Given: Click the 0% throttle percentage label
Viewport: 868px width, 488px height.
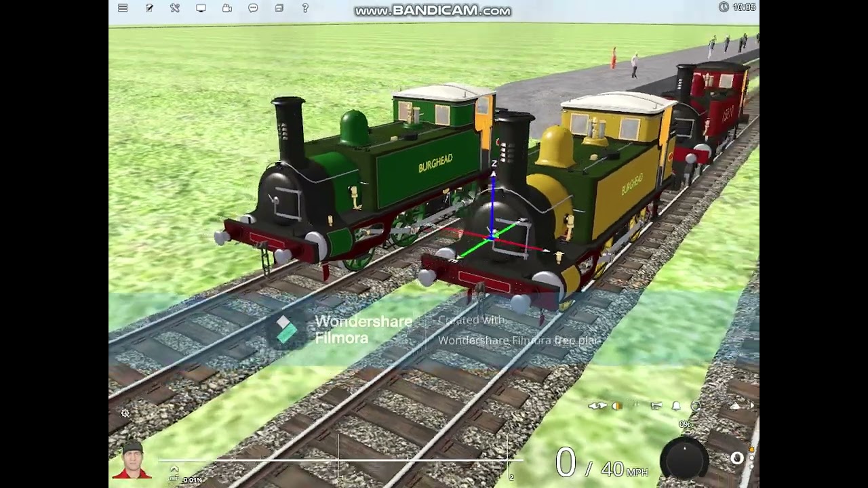Looking at the screenshot, I should [x=686, y=424].
